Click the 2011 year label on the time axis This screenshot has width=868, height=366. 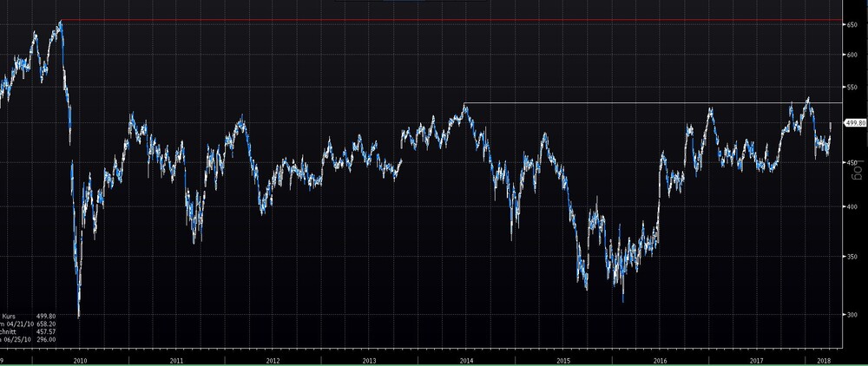[x=176, y=361]
